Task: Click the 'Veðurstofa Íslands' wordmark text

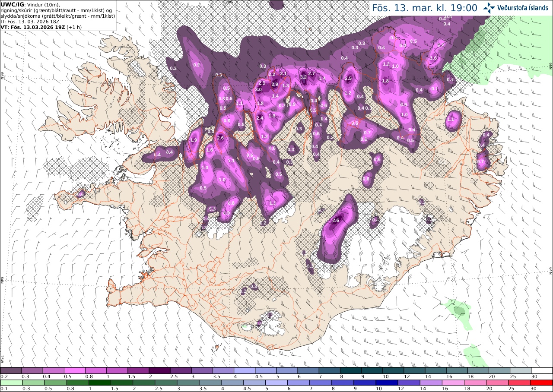Action: (x=522, y=8)
